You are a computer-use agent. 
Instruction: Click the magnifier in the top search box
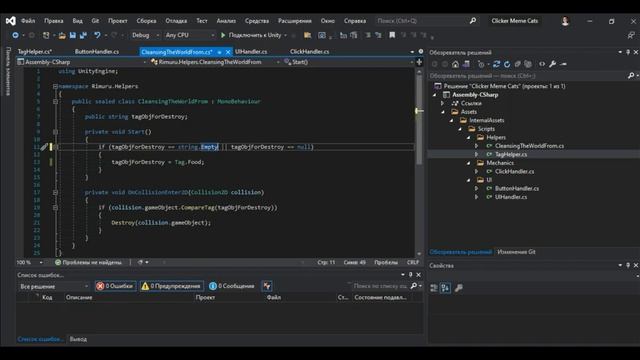click(473, 20)
